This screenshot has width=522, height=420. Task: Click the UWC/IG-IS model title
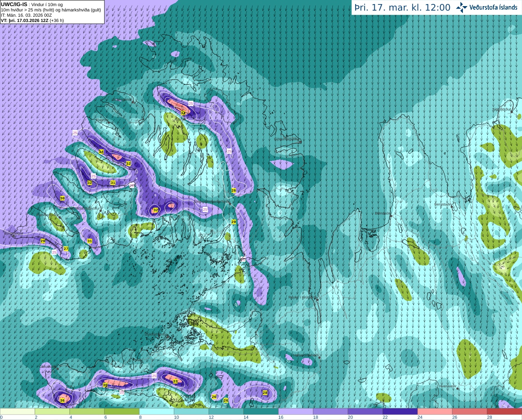[x=14, y=4]
